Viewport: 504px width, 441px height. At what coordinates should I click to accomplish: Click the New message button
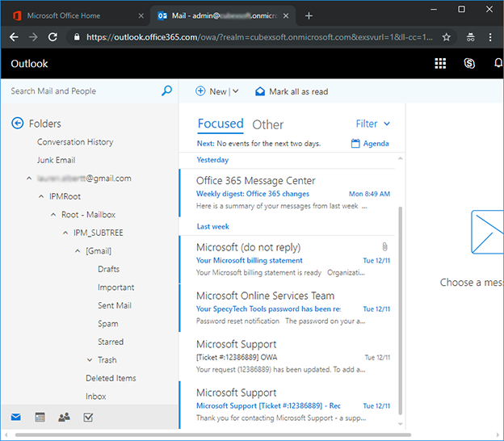pos(211,91)
